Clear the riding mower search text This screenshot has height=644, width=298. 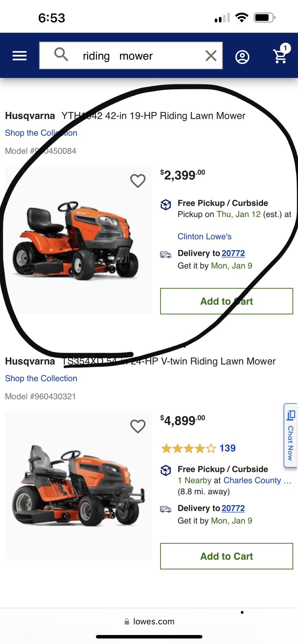(211, 56)
